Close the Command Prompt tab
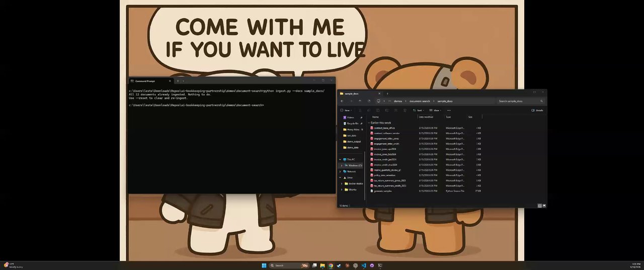Viewport: 644px width, 270px height. tap(170, 81)
